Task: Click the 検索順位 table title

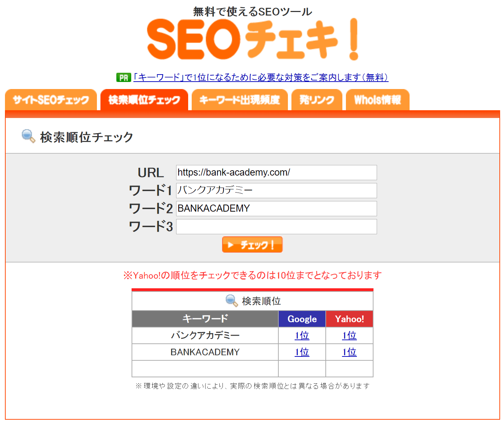Action: point(261,301)
